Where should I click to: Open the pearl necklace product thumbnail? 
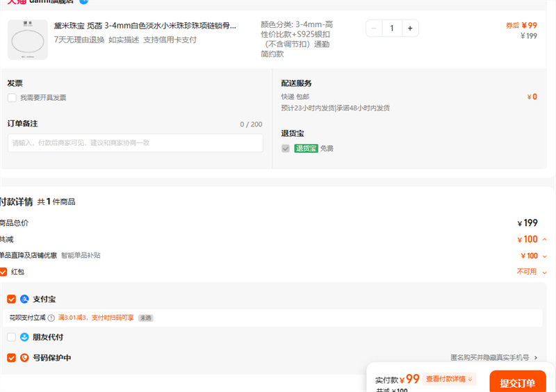(x=28, y=39)
